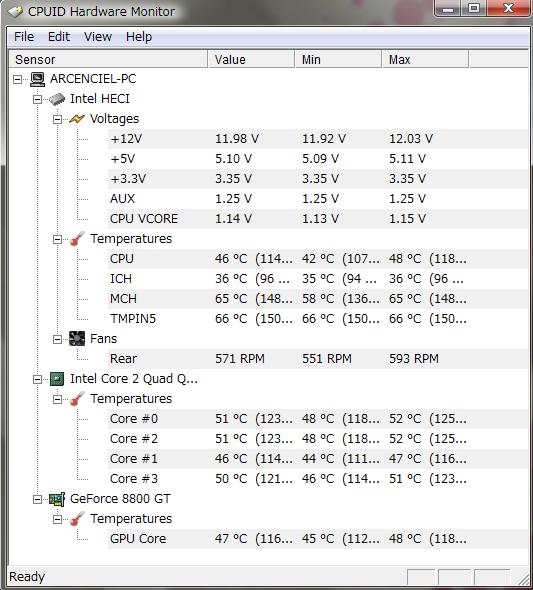The image size is (533, 590).
Task: Click the CPUID Hardware Monitor title bar icon
Action: [x=15, y=12]
